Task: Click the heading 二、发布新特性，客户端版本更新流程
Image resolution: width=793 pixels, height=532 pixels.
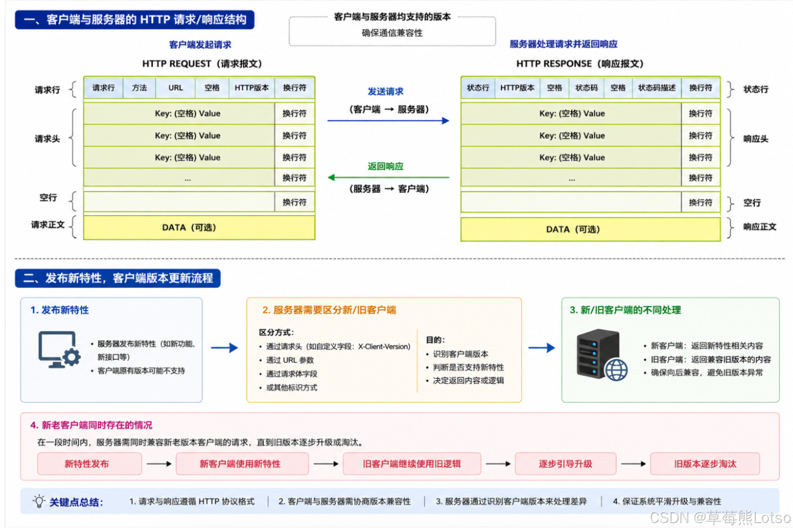Action: [118, 278]
